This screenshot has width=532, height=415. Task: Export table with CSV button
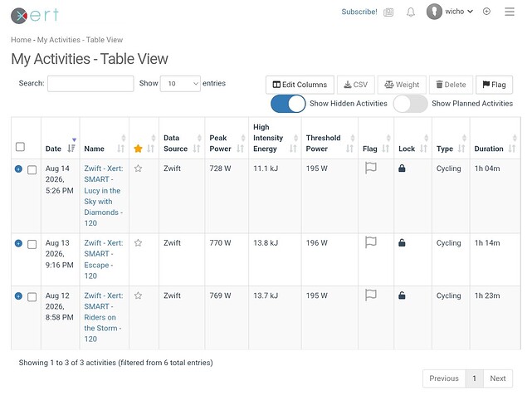pyautogui.click(x=355, y=85)
